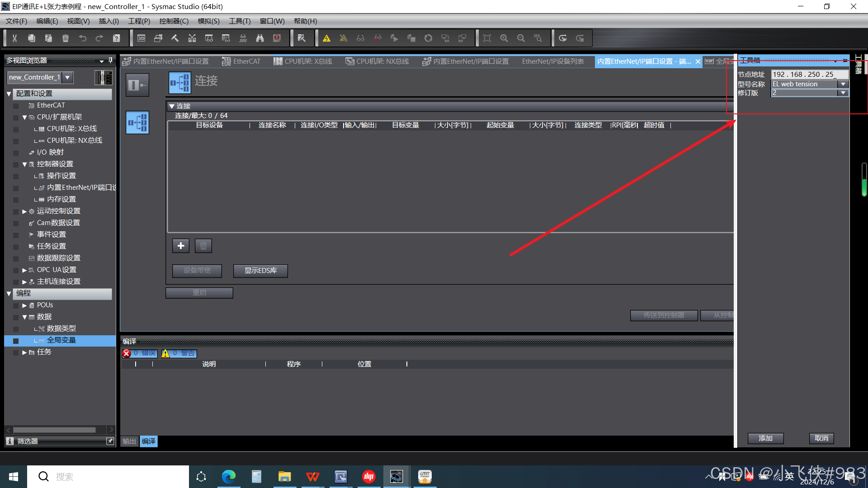Screen dimensions: 868x488
Task: Toggle the warnings filter in build pane
Action: coord(179,353)
